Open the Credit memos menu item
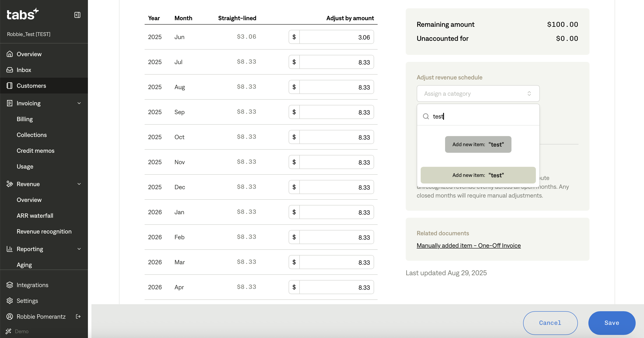644x338 pixels. click(x=36, y=151)
